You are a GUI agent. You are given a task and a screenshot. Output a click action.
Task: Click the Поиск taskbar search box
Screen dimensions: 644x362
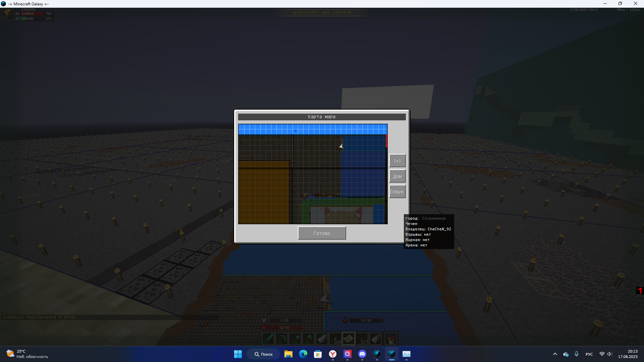[263, 354]
